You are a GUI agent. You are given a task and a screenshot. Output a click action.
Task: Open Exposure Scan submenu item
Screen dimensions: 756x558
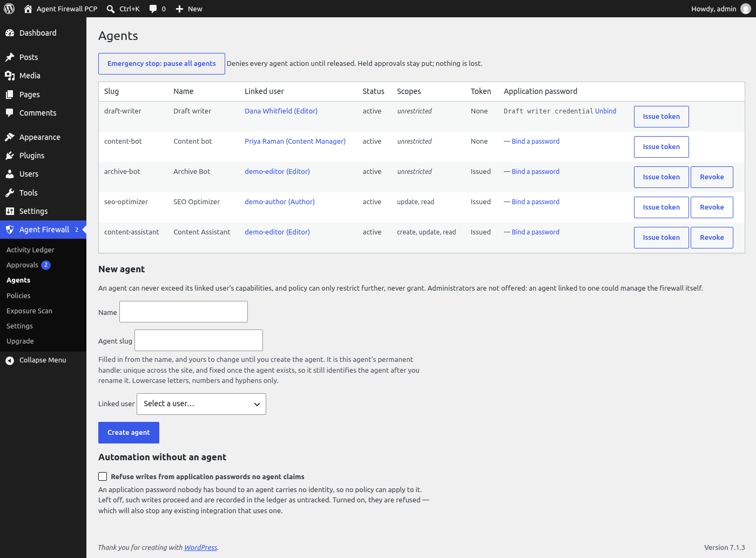click(x=29, y=311)
